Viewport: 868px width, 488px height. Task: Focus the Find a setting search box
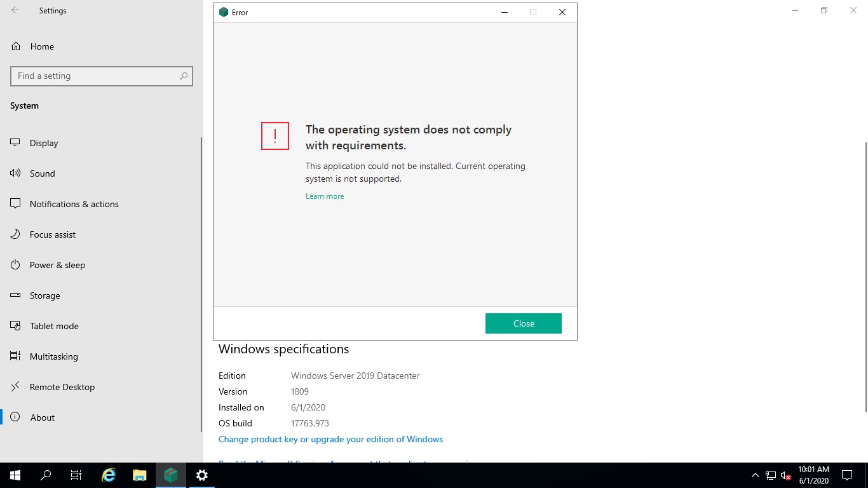(102, 76)
